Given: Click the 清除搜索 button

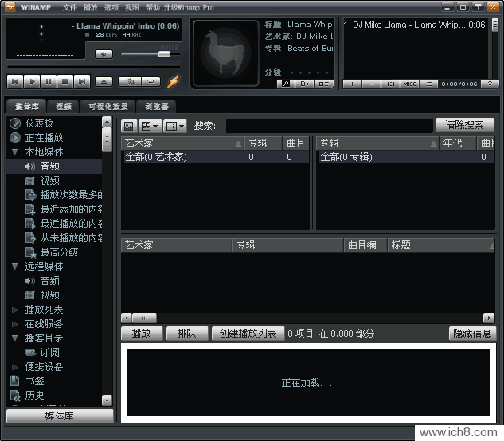Looking at the screenshot, I should (x=464, y=125).
